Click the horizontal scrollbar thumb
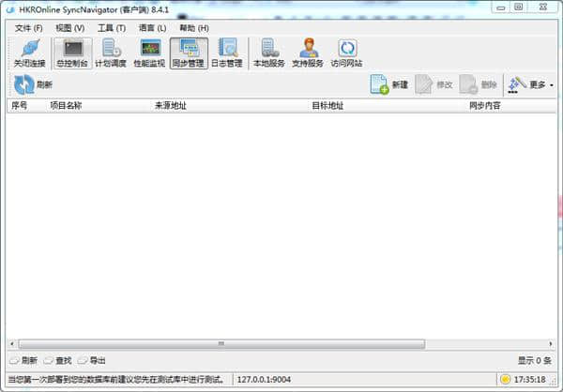Image resolution: width=563 pixels, height=392 pixels. pyautogui.click(x=221, y=344)
